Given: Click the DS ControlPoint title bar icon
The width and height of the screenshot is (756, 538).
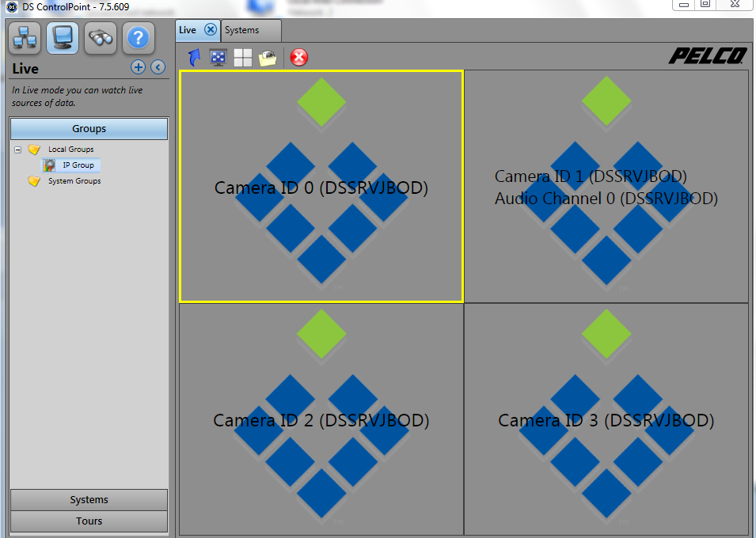Looking at the screenshot, I should coord(12,7).
